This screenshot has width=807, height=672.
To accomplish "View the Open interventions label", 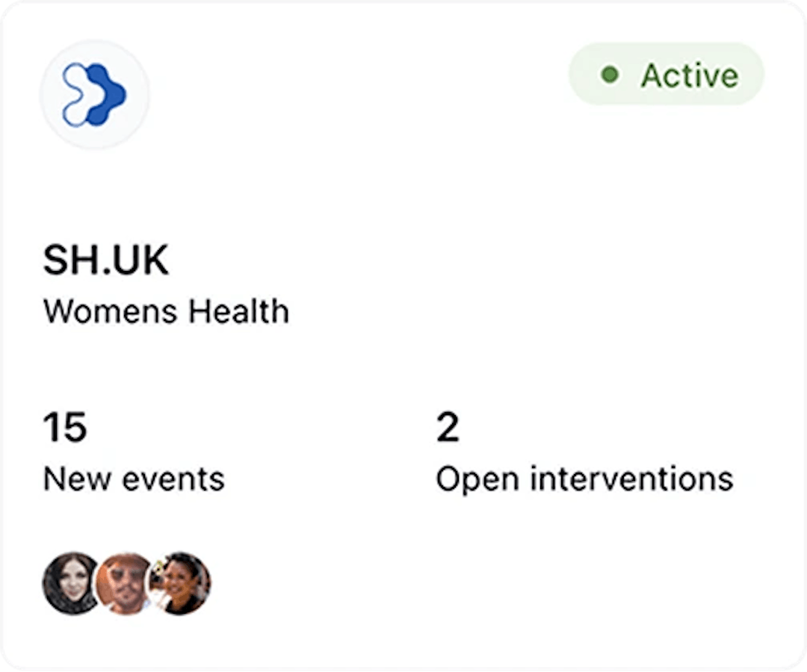I will tap(584, 479).
